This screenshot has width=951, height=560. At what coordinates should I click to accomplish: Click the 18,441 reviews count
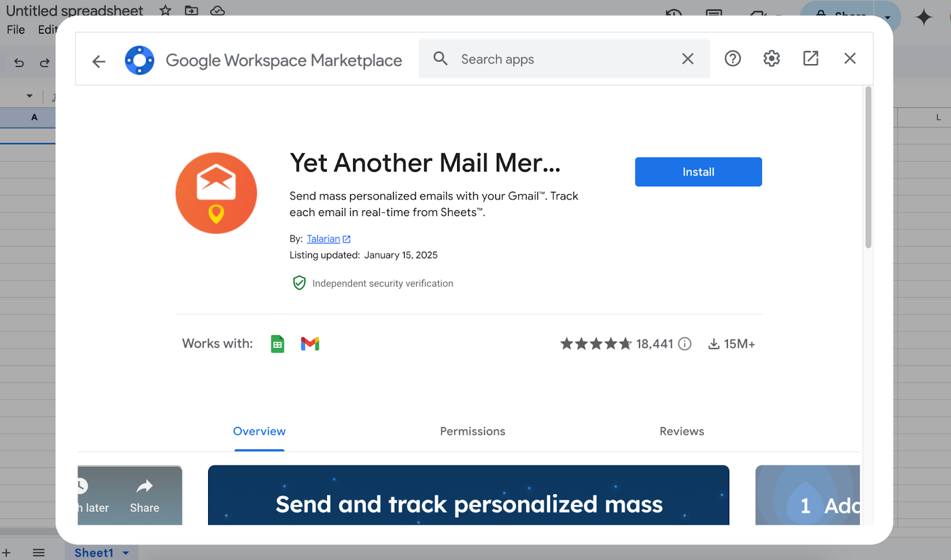654,344
